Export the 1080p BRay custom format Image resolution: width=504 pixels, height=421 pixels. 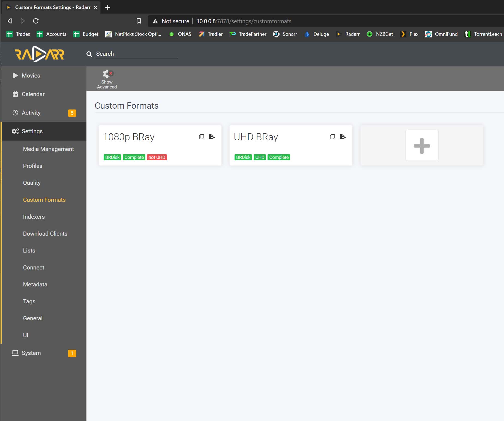click(x=212, y=137)
